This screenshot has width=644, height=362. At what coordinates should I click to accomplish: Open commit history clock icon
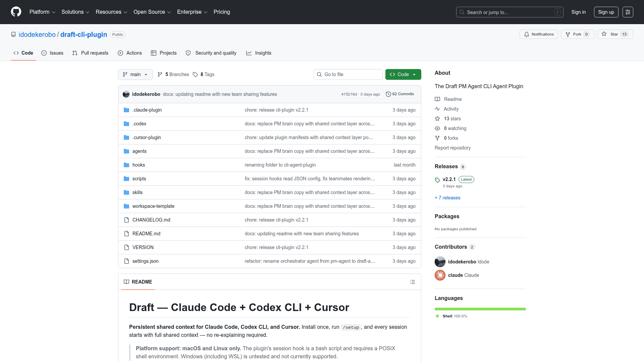(x=388, y=94)
